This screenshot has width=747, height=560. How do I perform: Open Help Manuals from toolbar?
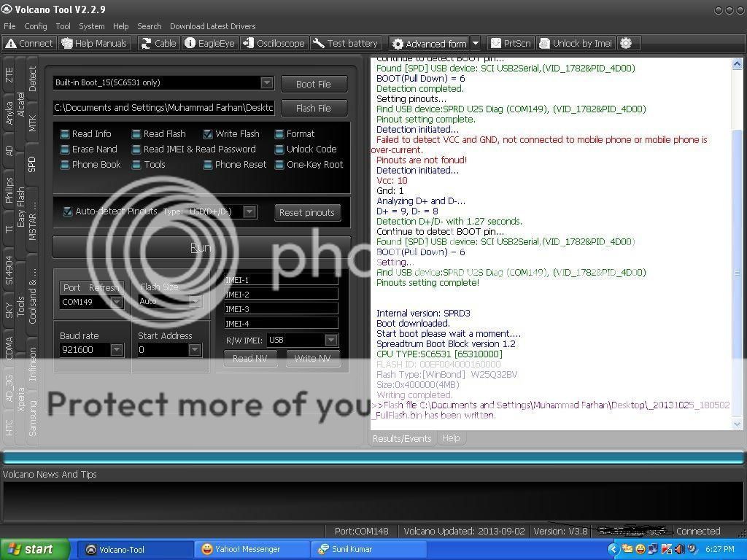pyautogui.click(x=95, y=44)
